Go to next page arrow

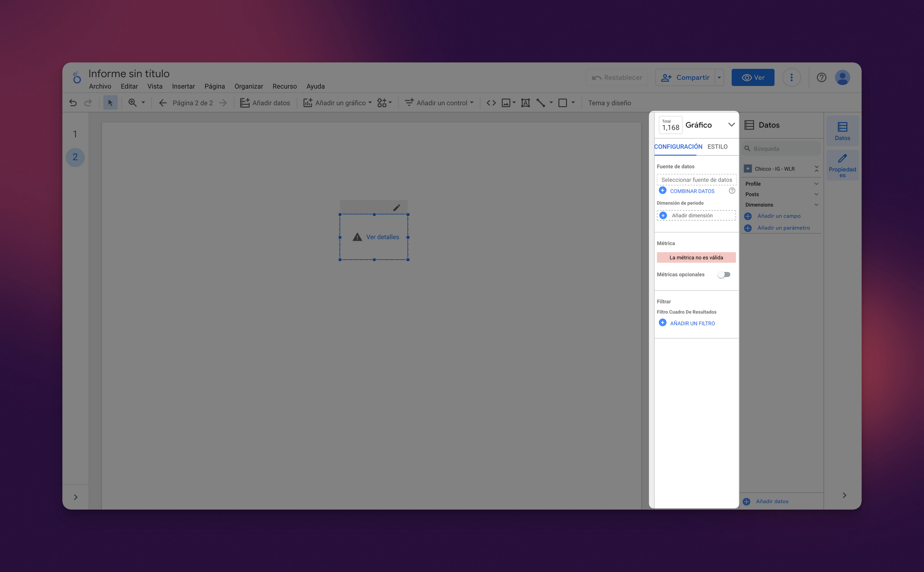click(223, 103)
